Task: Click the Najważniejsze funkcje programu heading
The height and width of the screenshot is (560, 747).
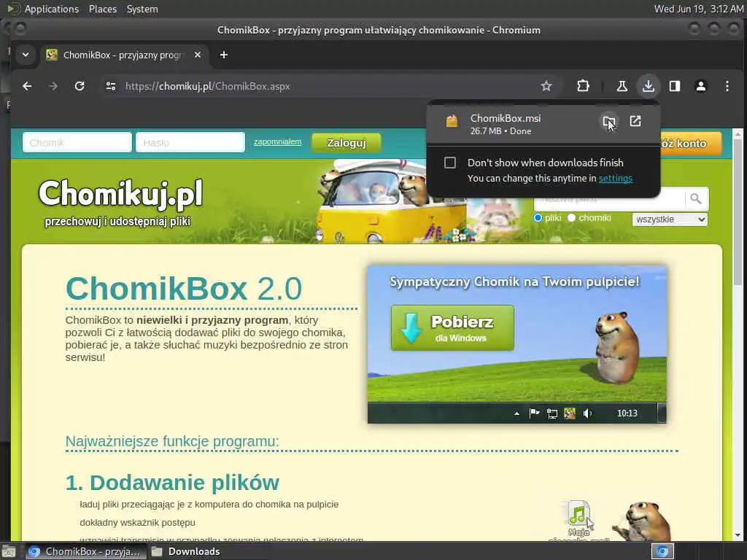Action: tap(172, 441)
